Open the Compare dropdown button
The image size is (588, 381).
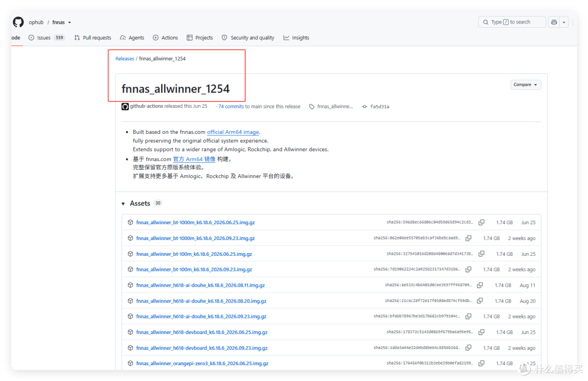pos(525,85)
